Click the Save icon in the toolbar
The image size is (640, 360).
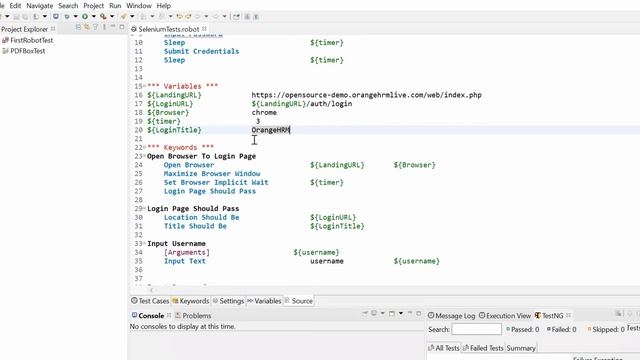[x=16, y=17]
